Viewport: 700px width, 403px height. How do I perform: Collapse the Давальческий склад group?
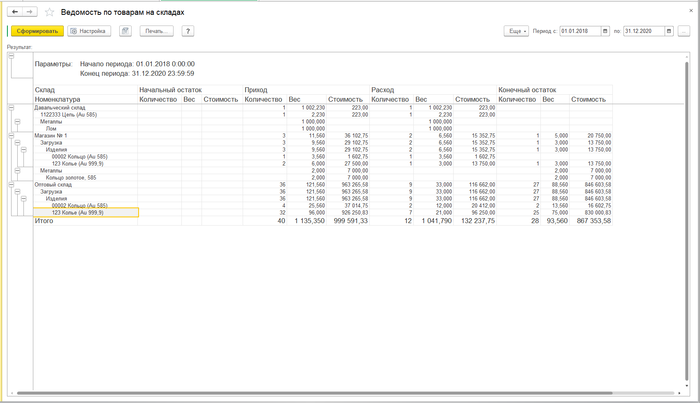10,107
